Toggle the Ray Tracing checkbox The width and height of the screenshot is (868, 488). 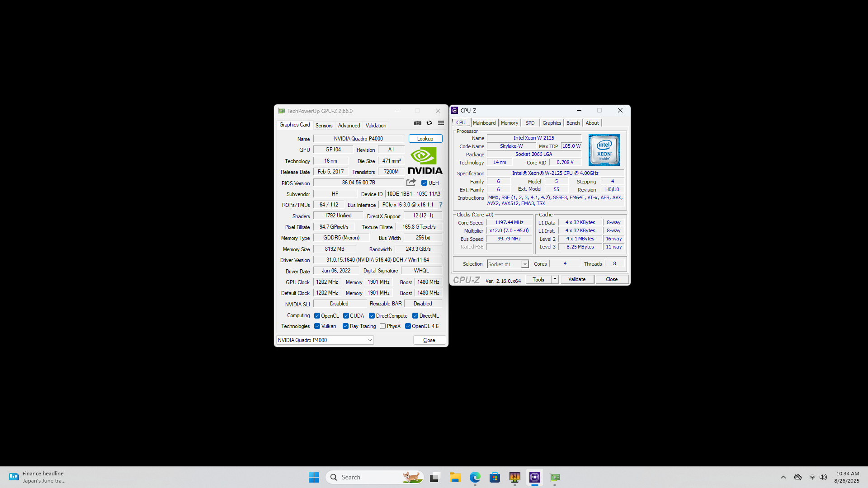coord(345,326)
